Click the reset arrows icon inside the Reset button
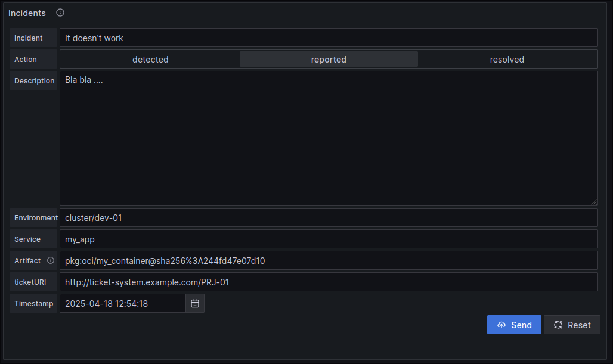The image size is (613, 364). pyautogui.click(x=558, y=325)
